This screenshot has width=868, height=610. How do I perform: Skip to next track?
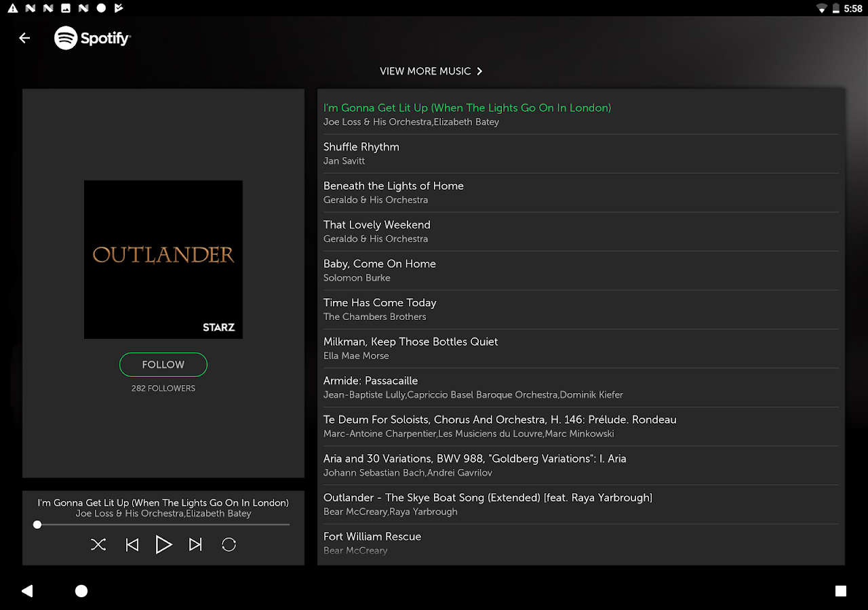pyautogui.click(x=195, y=544)
